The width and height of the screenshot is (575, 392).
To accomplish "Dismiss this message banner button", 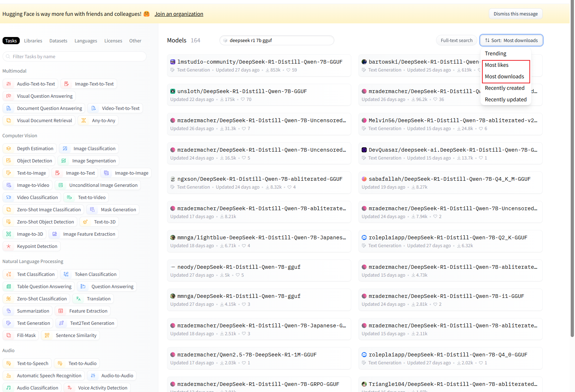I will [x=516, y=14].
